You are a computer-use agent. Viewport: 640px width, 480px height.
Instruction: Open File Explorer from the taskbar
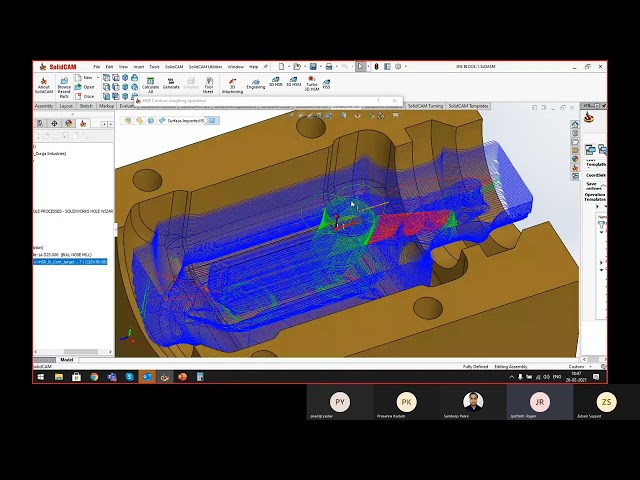(59, 377)
